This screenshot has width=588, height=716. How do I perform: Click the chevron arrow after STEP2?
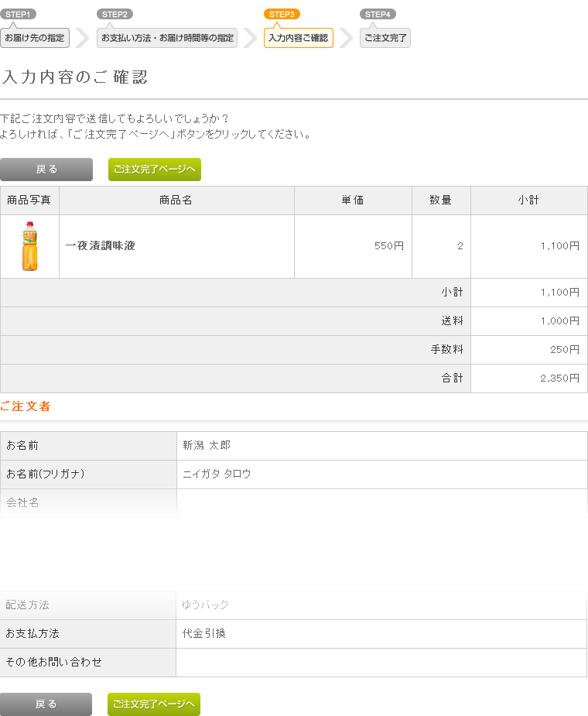click(x=250, y=38)
